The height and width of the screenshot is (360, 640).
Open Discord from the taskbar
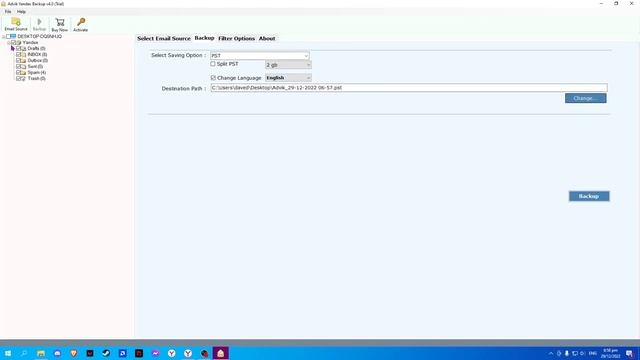pyautogui.click(x=57, y=353)
